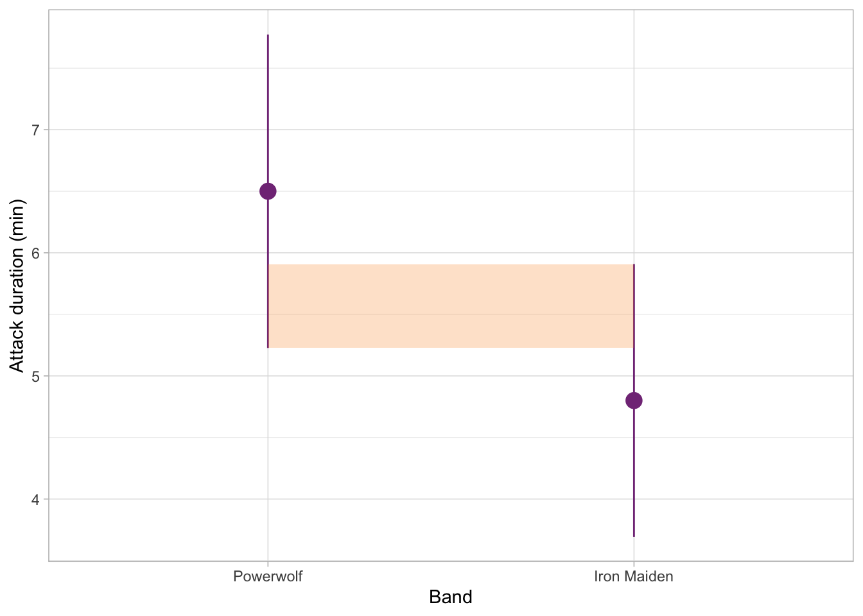The width and height of the screenshot is (863, 616).
Task: Click the top end of Iron Maiden's error bar
Action: [x=634, y=265]
